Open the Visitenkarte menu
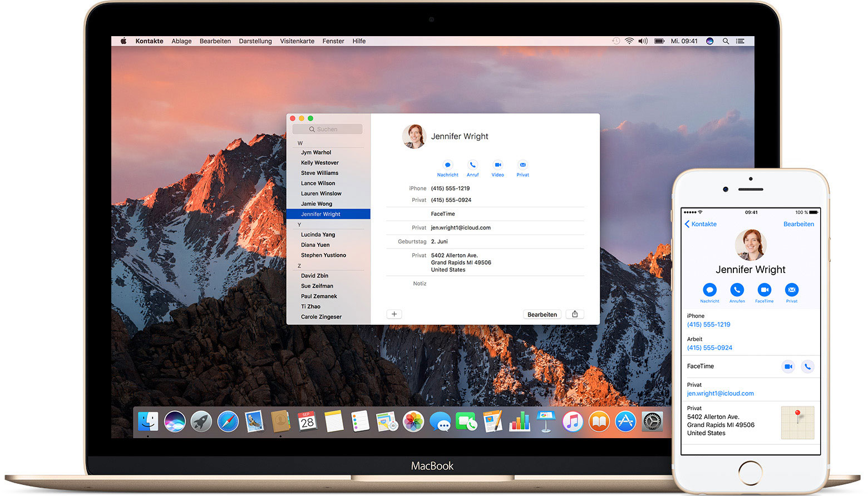 tap(297, 41)
